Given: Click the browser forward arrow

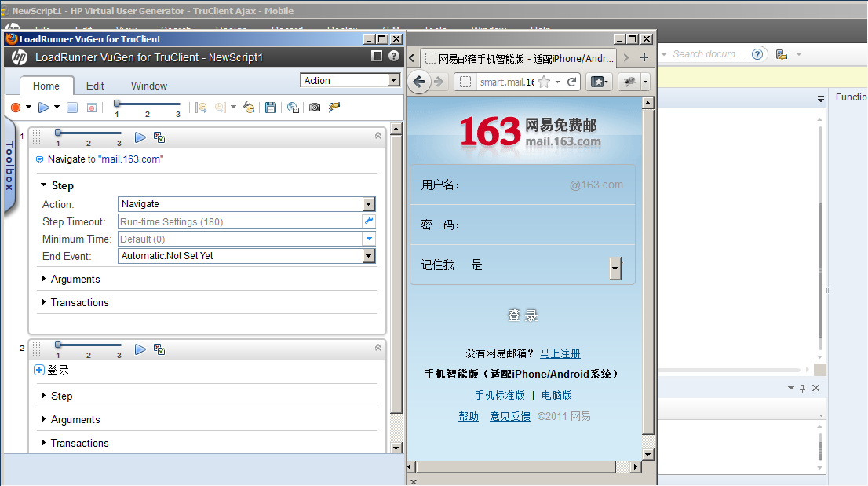Looking at the screenshot, I should point(439,82).
